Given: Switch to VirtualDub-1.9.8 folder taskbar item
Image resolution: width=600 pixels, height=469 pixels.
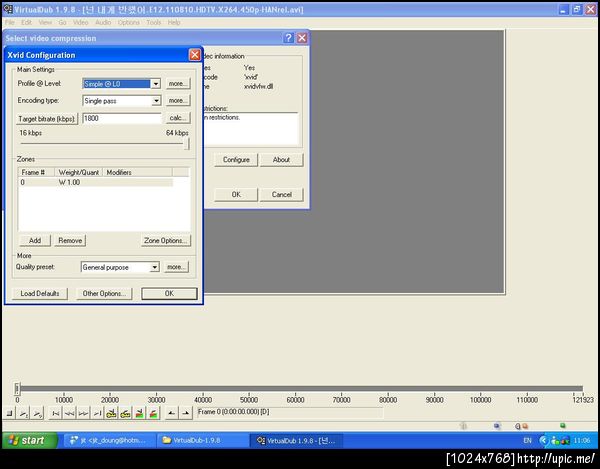Looking at the screenshot, I should coord(203,440).
